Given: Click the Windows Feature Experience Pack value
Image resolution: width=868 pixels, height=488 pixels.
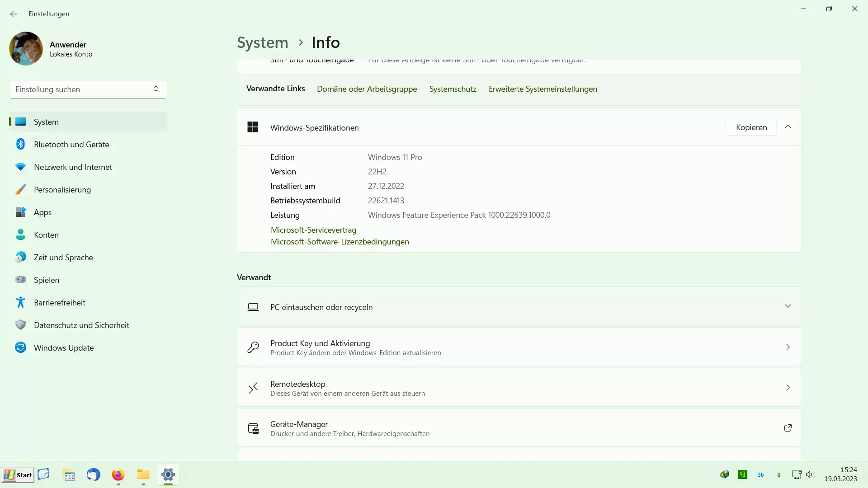Looking at the screenshot, I should click(459, 215).
